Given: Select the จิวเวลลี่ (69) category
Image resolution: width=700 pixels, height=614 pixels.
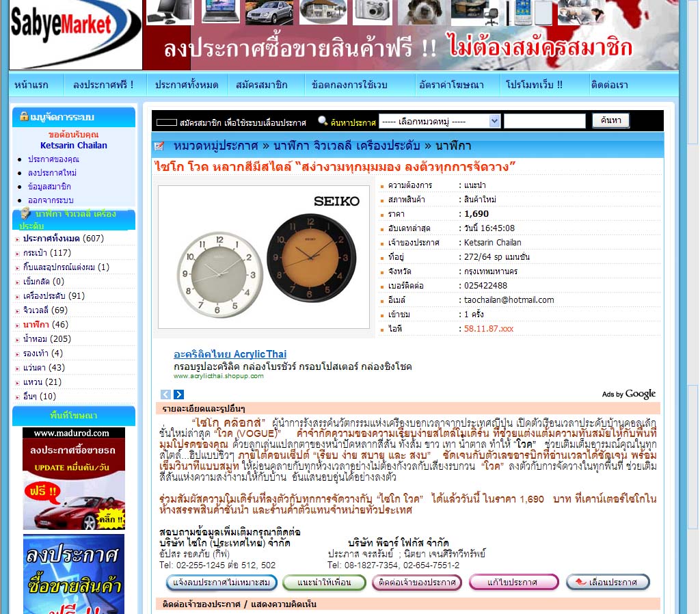Looking at the screenshot, I should click(x=46, y=310).
